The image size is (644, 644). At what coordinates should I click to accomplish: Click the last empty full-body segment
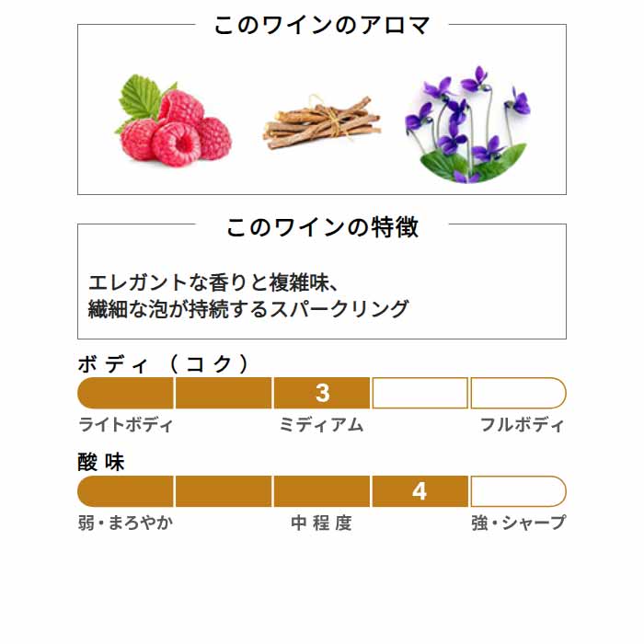pyautogui.click(x=519, y=393)
